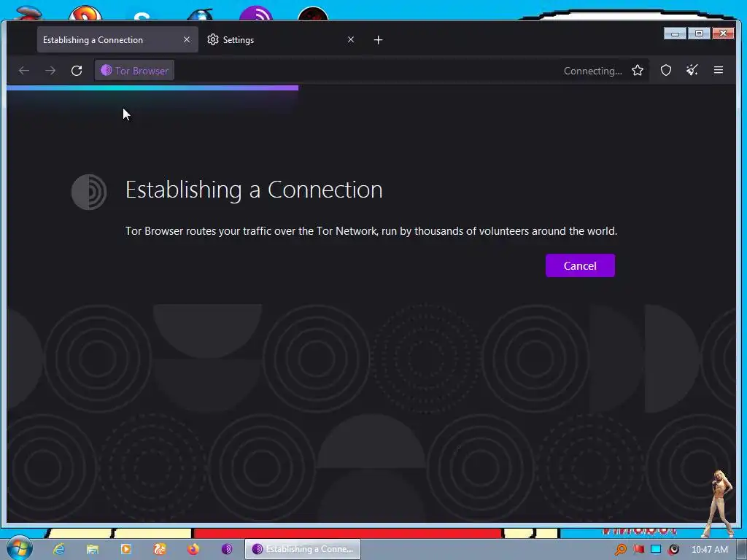Viewport: 747px width, 560px height.
Task: Click the pinned Tor Browser taskbar icon
Action: [x=227, y=549]
